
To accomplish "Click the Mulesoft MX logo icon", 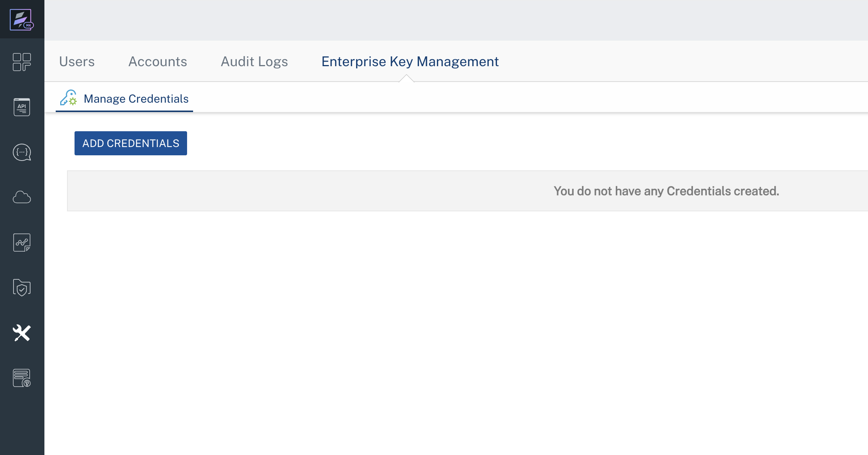I will pyautogui.click(x=21, y=20).
